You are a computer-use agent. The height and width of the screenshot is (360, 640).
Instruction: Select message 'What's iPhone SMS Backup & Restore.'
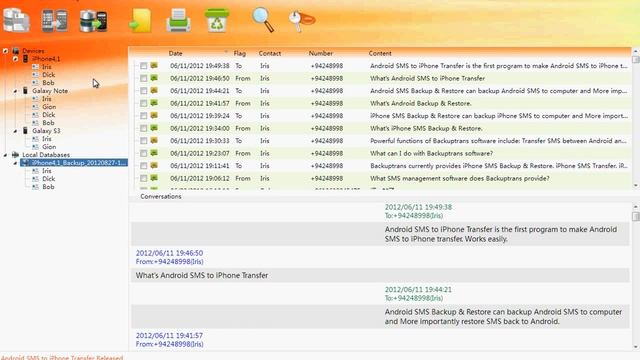(426, 128)
